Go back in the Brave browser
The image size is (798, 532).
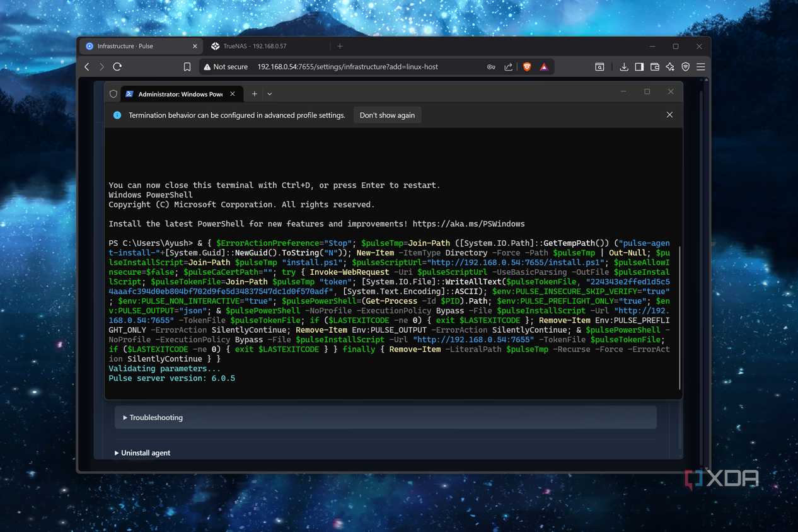click(x=87, y=67)
